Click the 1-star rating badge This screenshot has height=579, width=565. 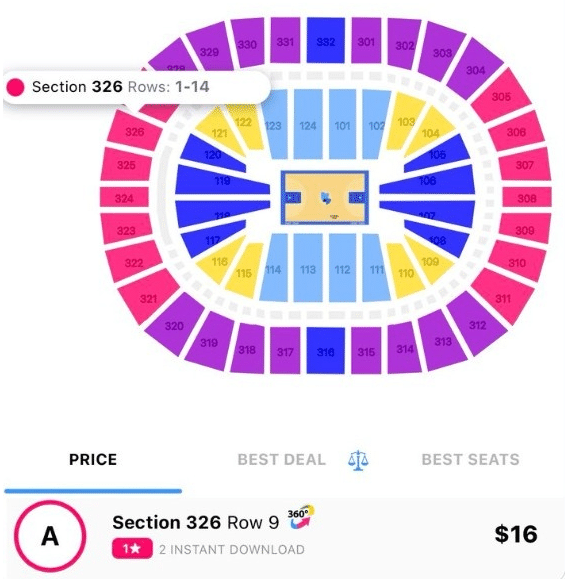click(x=132, y=549)
